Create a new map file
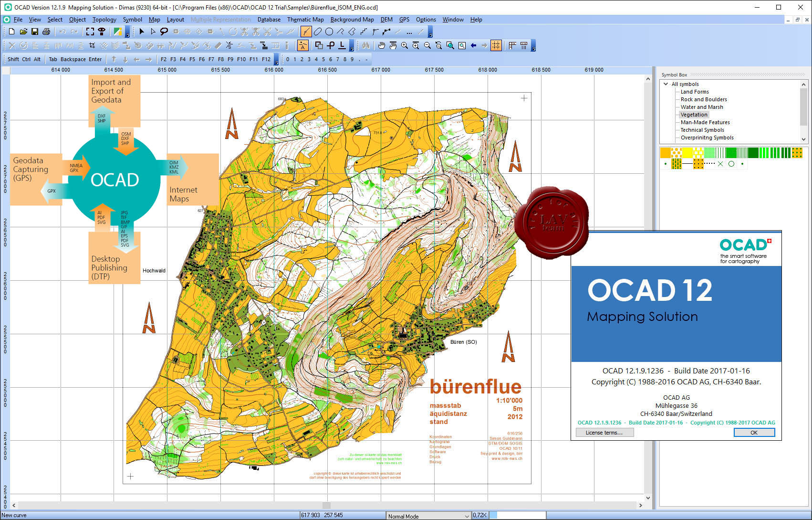Viewport: 812px width, 520px height. pyautogui.click(x=12, y=32)
